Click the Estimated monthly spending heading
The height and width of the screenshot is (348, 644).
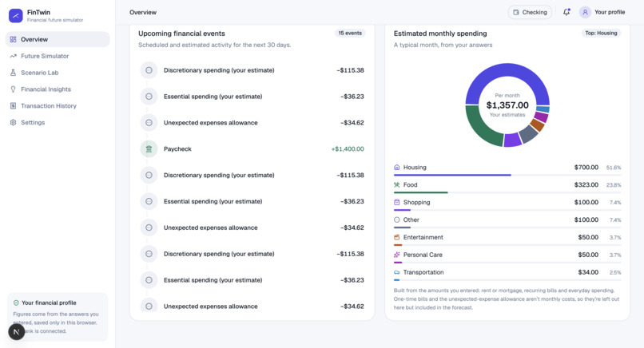[x=440, y=34]
